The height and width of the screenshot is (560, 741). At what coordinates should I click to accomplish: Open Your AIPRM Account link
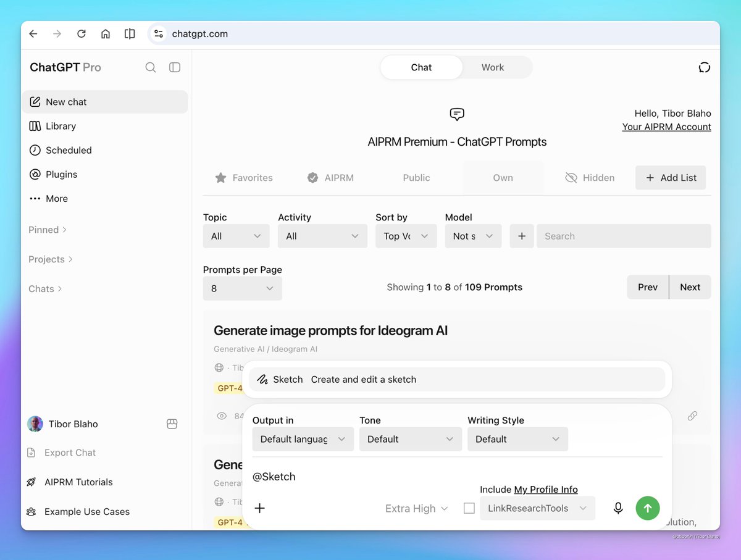point(666,127)
